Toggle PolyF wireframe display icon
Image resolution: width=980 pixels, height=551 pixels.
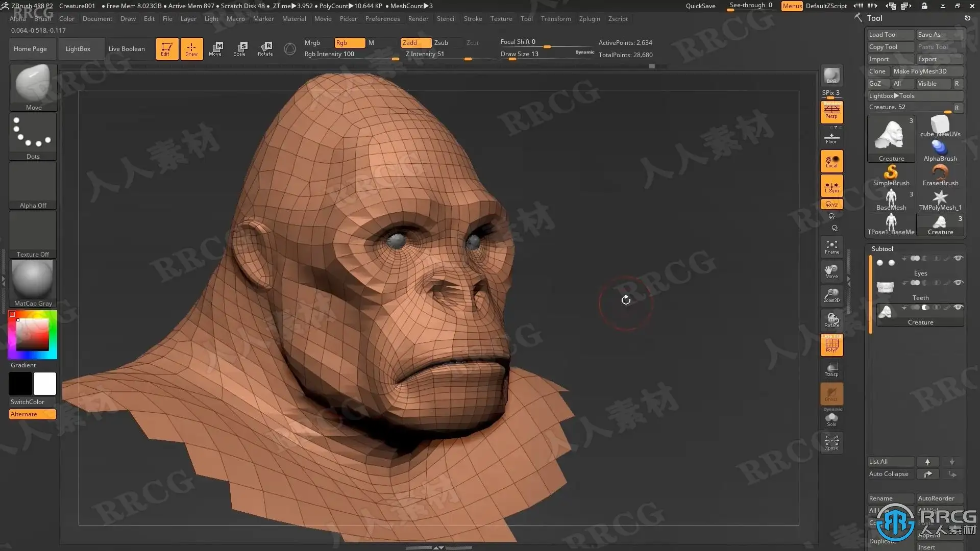click(x=831, y=345)
